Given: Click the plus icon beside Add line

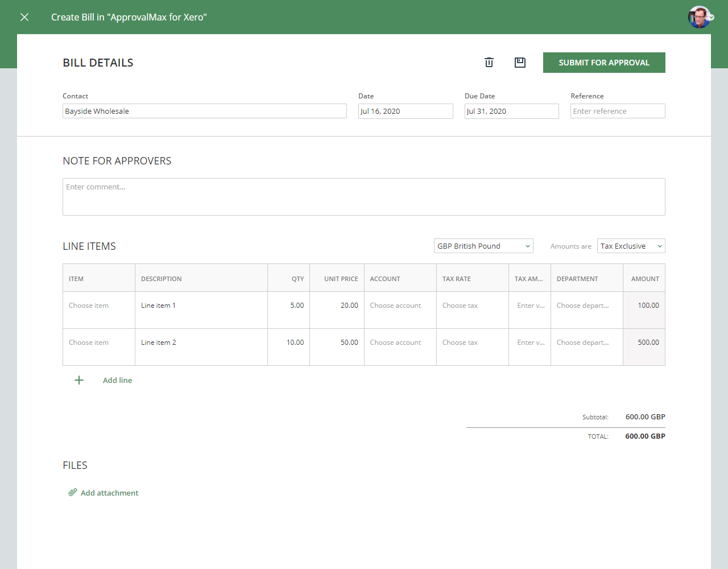Looking at the screenshot, I should [79, 380].
